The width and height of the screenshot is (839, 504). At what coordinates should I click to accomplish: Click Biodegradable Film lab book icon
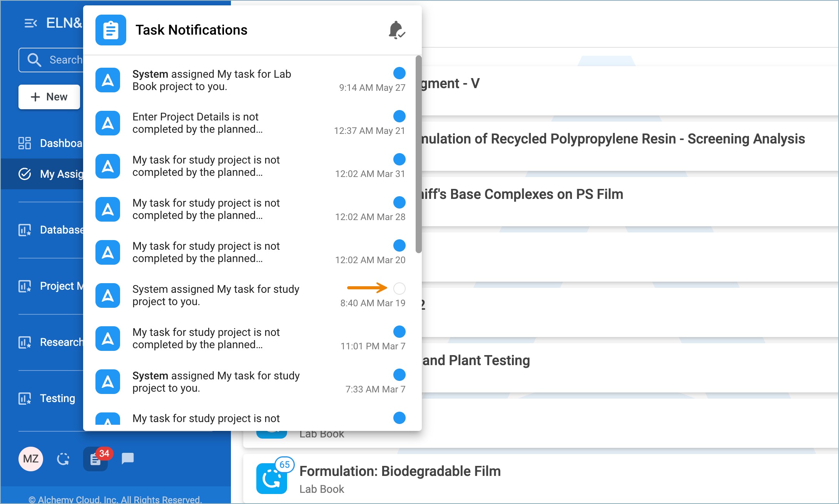click(272, 479)
